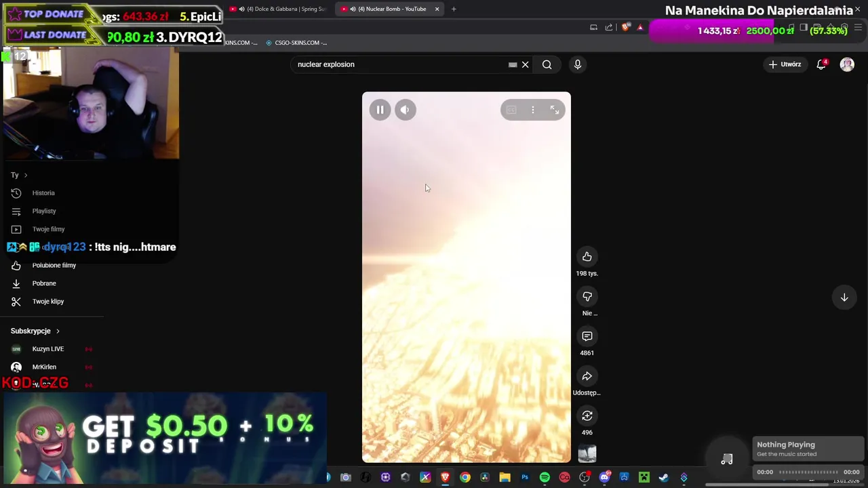
Task: Dislike the Nuclear Bomb short
Action: point(587,296)
